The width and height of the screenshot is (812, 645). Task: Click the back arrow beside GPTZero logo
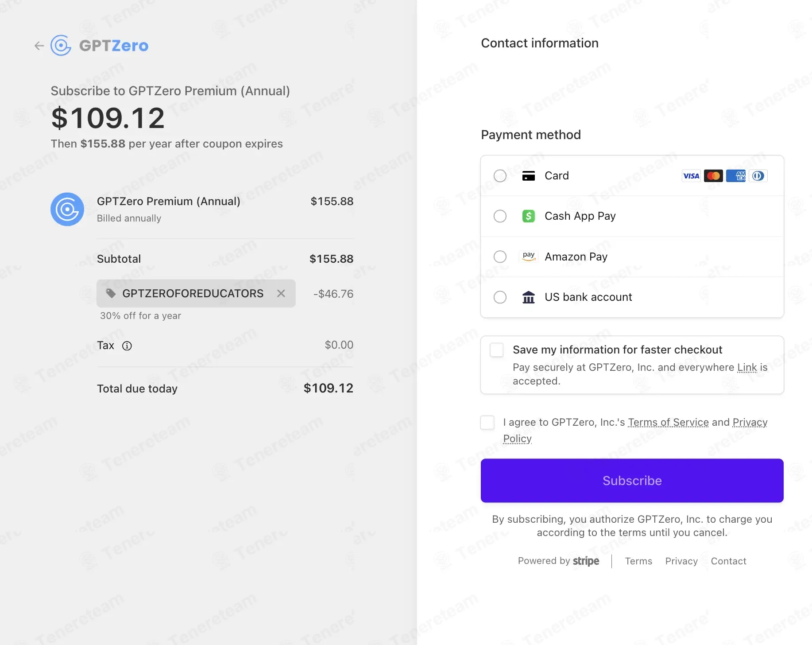click(39, 46)
